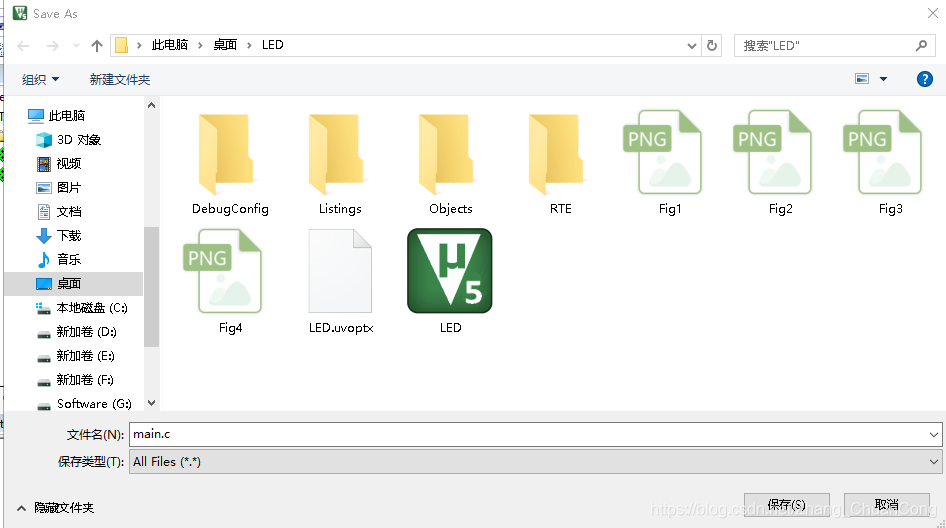Select the LED Keil uVision5 project file

(450, 281)
